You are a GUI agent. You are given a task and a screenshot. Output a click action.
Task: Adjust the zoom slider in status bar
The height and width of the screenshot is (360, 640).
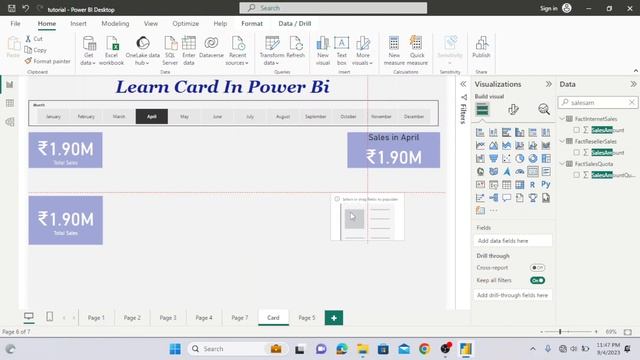click(560, 332)
